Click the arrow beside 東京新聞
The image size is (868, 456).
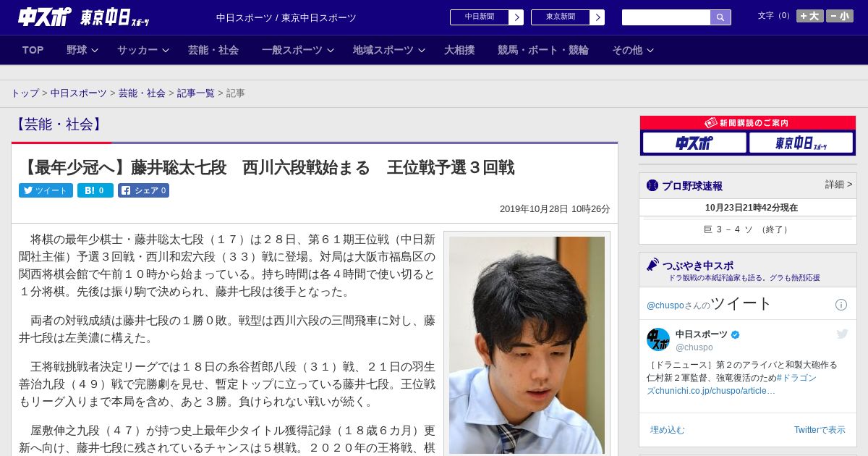tap(597, 17)
